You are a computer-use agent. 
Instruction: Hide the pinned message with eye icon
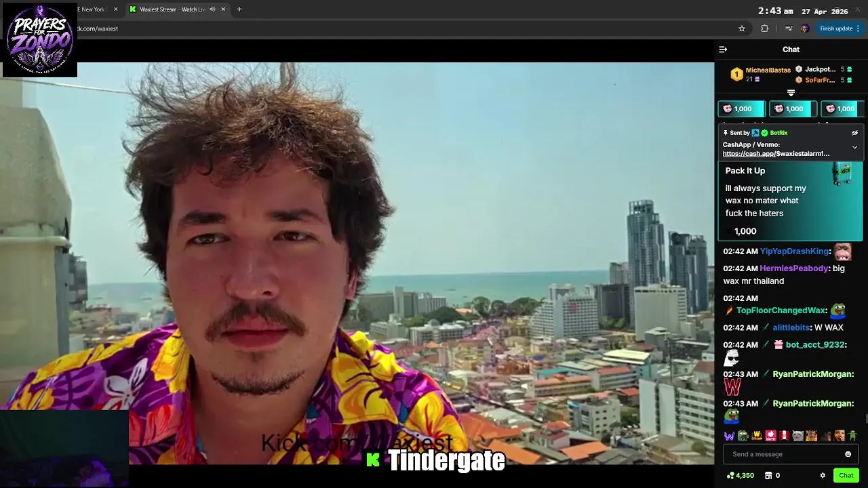click(854, 133)
